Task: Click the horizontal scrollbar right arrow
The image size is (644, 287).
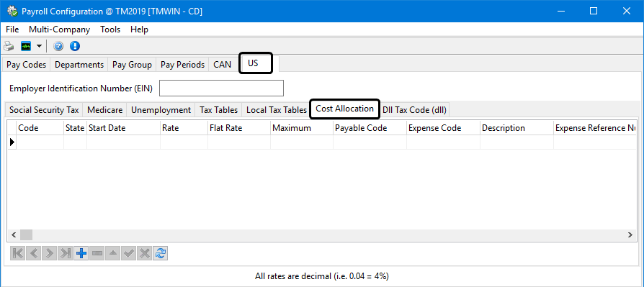Action: click(x=630, y=235)
